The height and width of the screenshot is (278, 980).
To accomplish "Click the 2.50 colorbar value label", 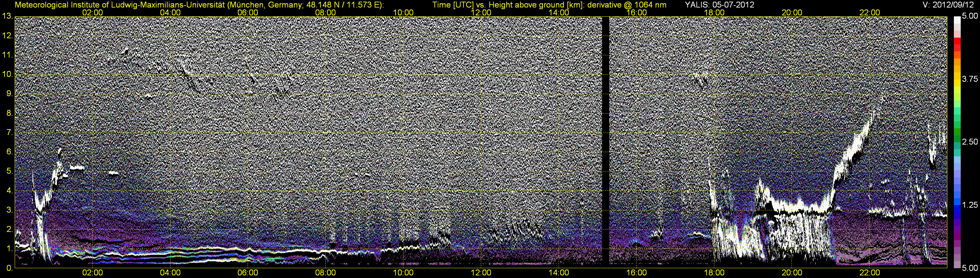I will [970, 142].
